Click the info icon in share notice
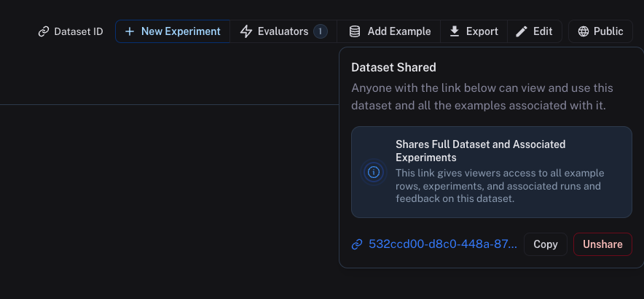Screen dimensions: 644x299 coord(374,172)
